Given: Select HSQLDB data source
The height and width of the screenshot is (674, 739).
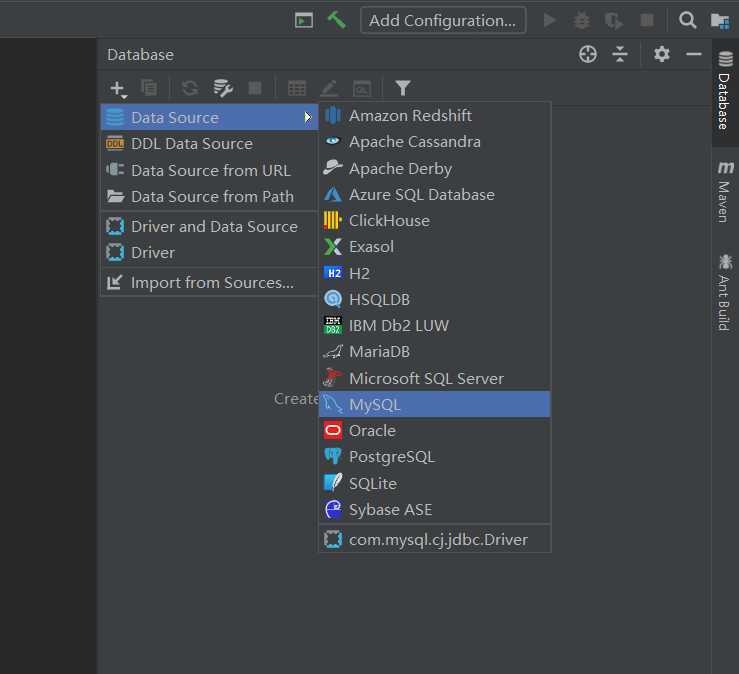Looking at the screenshot, I should (435, 299).
